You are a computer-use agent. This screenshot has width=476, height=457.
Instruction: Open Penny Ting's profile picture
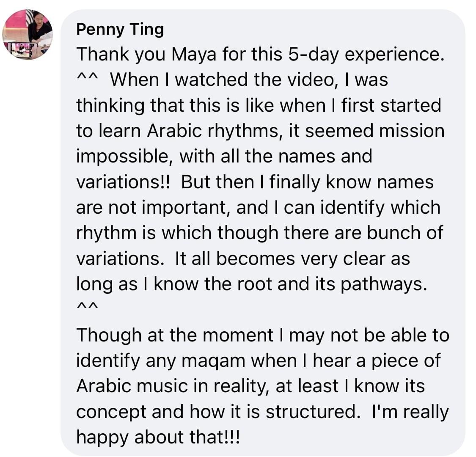point(28,34)
